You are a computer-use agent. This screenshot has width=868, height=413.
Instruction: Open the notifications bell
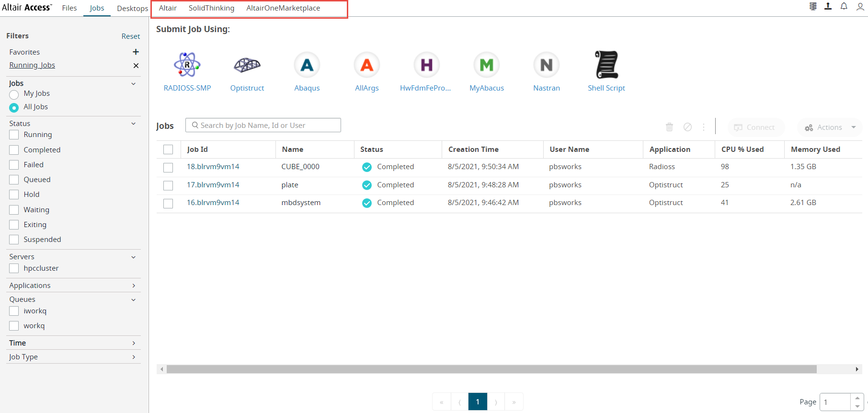(844, 6)
